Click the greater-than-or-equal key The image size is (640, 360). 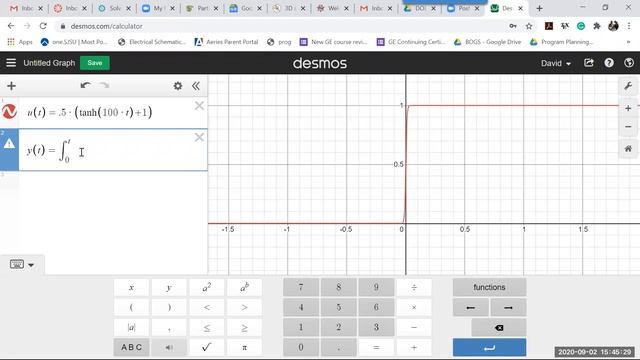pos(244,327)
